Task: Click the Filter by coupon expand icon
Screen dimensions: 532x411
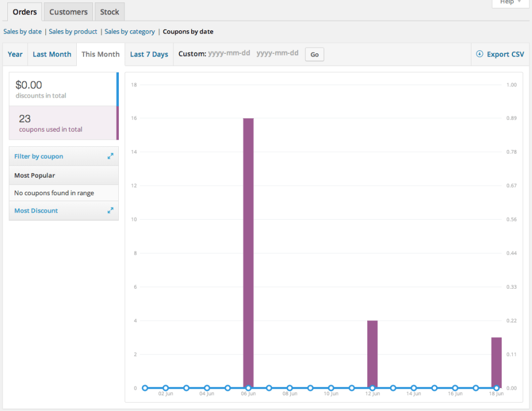Action: click(x=110, y=156)
